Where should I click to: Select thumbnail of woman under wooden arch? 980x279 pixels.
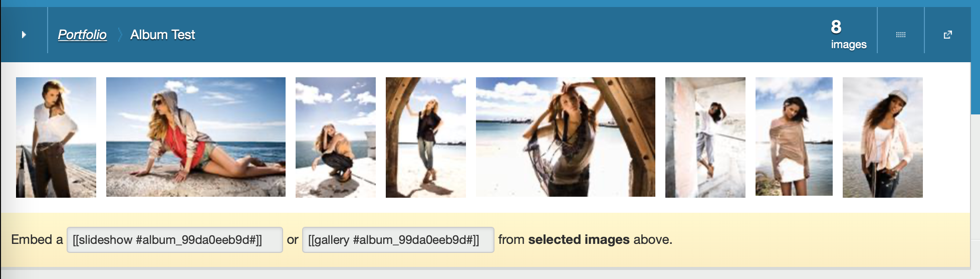426,137
